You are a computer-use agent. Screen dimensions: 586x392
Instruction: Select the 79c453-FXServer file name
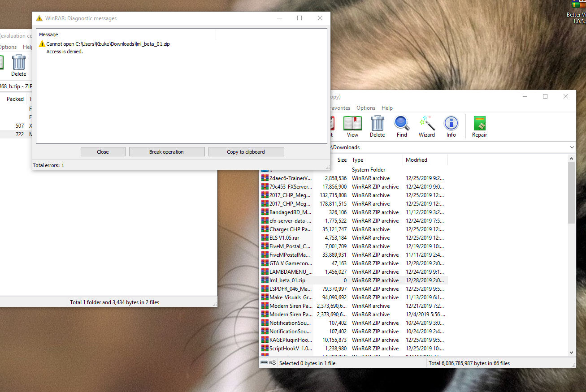[291, 187]
